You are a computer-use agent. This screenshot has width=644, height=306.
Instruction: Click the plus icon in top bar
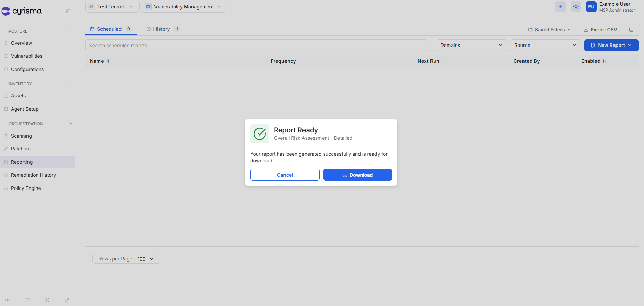pyautogui.click(x=560, y=7)
